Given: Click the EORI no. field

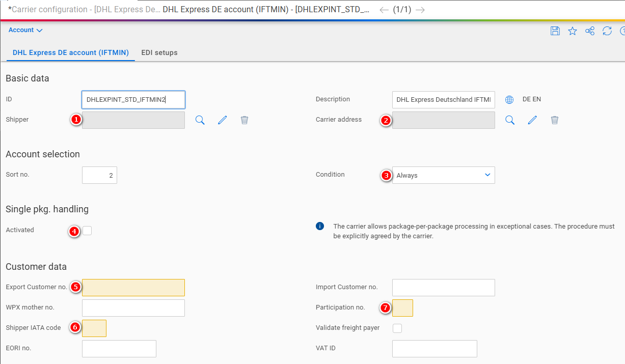Looking at the screenshot, I should (119, 349).
